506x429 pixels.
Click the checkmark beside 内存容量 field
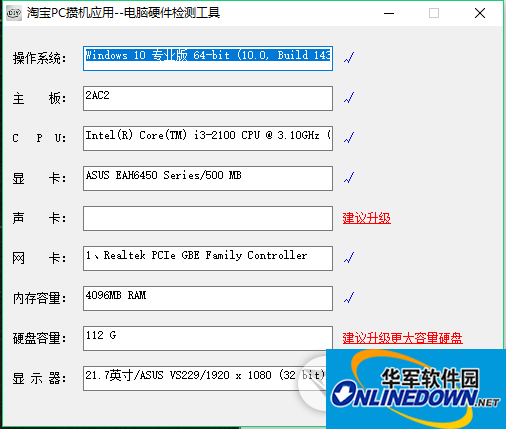[349, 297]
